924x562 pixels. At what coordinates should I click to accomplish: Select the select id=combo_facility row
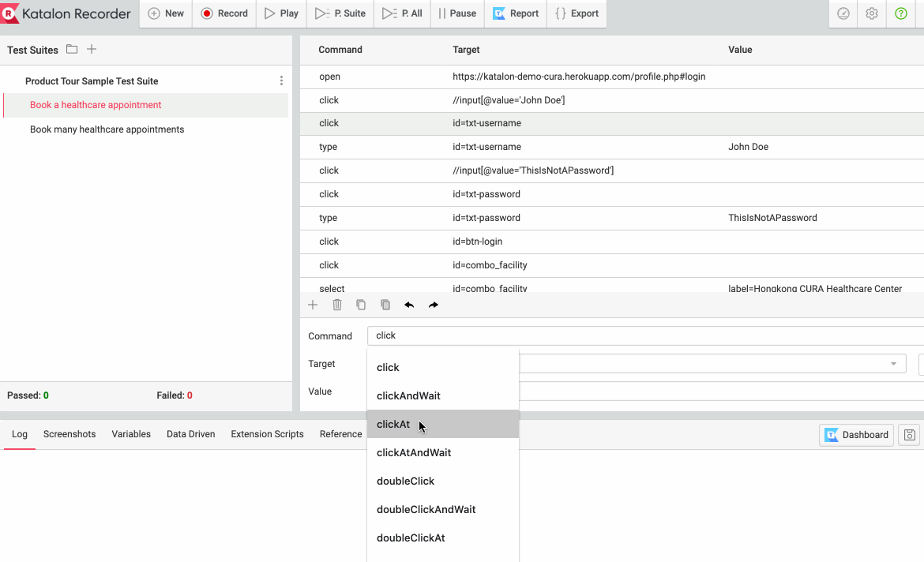[x=612, y=287]
